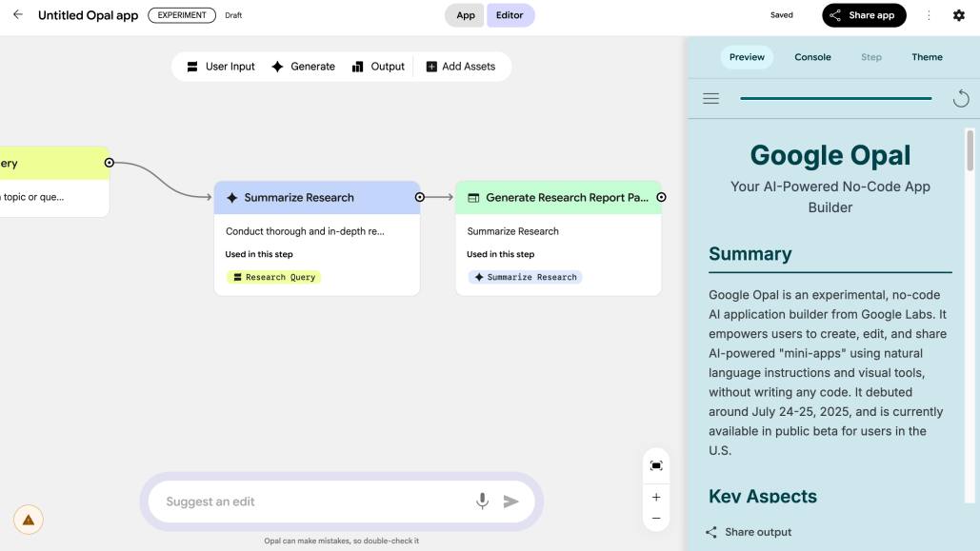Send the suggested edit with the arrow icon
Image resolution: width=980 pixels, height=551 pixels.
511,500
